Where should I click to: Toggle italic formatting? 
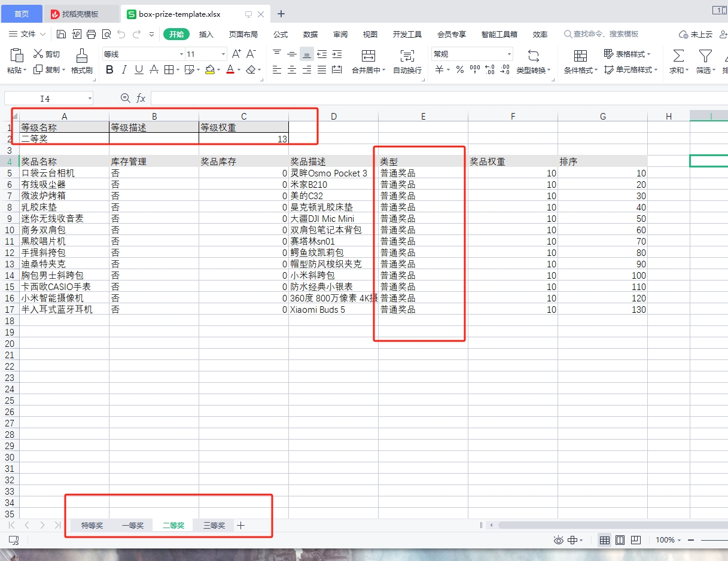124,70
